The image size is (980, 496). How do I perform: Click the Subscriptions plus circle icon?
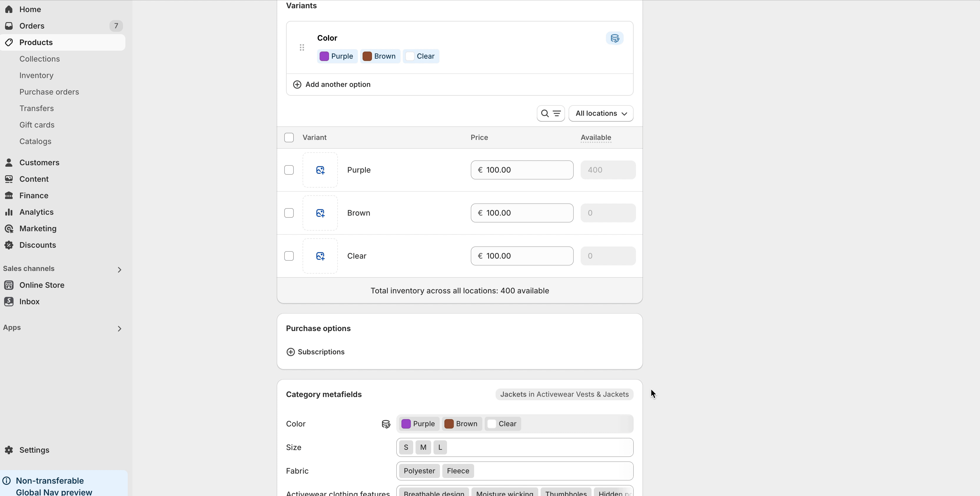(x=291, y=352)
